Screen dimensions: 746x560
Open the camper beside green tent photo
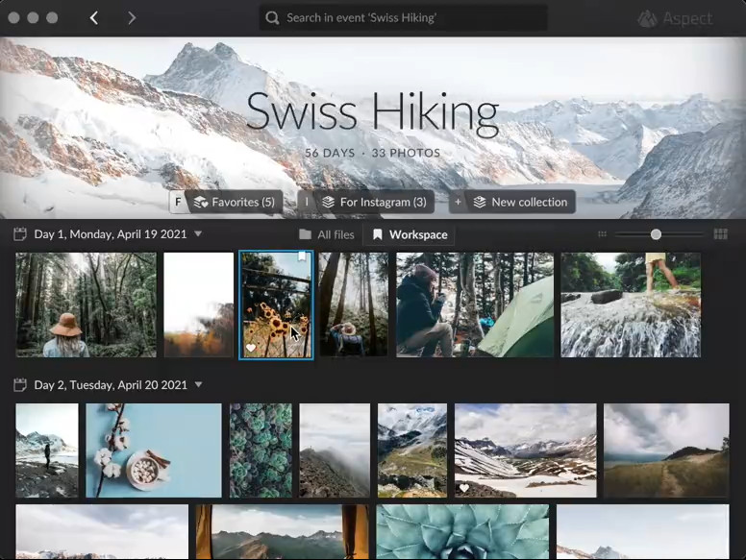(475, 304)
